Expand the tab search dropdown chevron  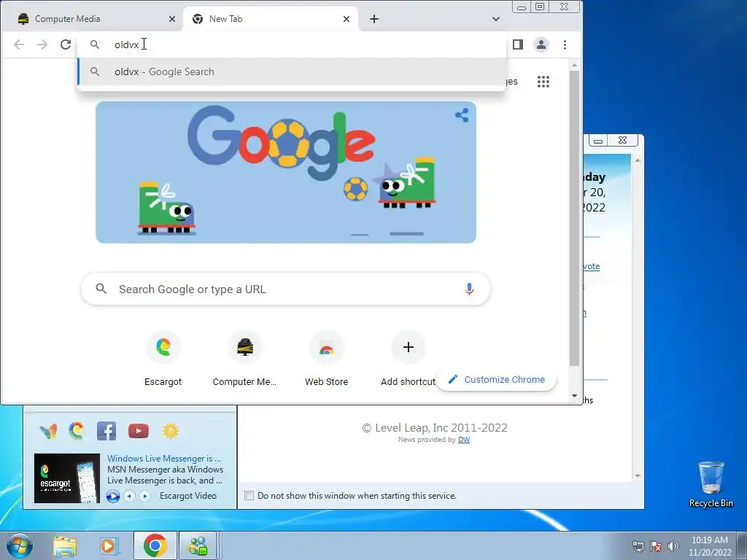(496, 19)
